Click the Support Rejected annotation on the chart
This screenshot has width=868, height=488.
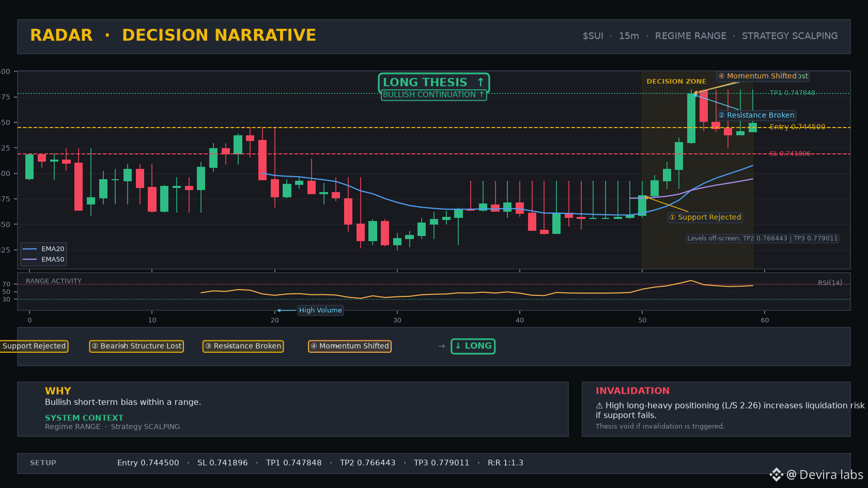705,217
